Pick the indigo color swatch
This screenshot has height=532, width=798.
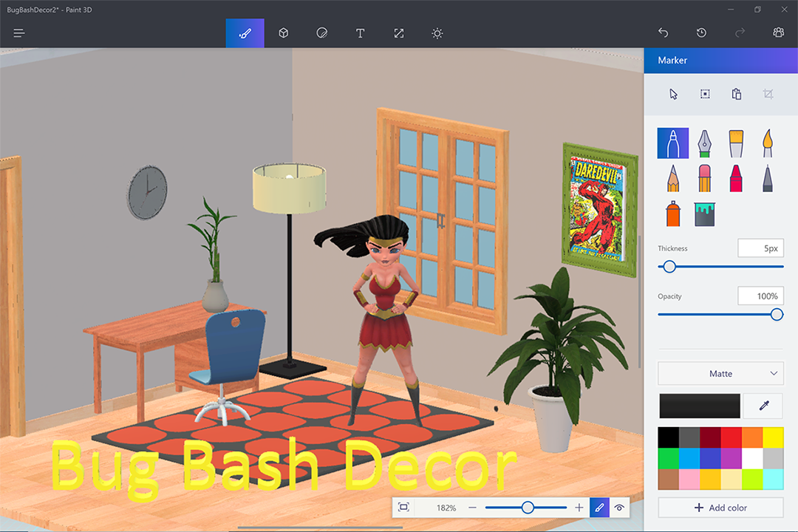pos(710,458)
